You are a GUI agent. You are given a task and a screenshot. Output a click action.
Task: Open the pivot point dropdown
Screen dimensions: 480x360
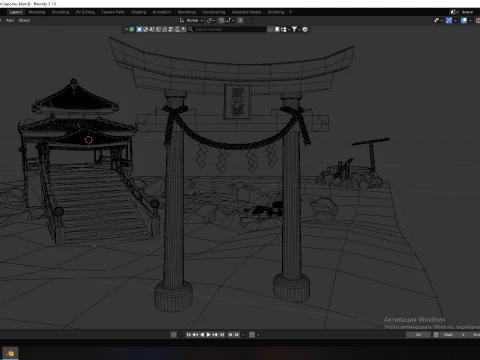click(x=211, y=21)
